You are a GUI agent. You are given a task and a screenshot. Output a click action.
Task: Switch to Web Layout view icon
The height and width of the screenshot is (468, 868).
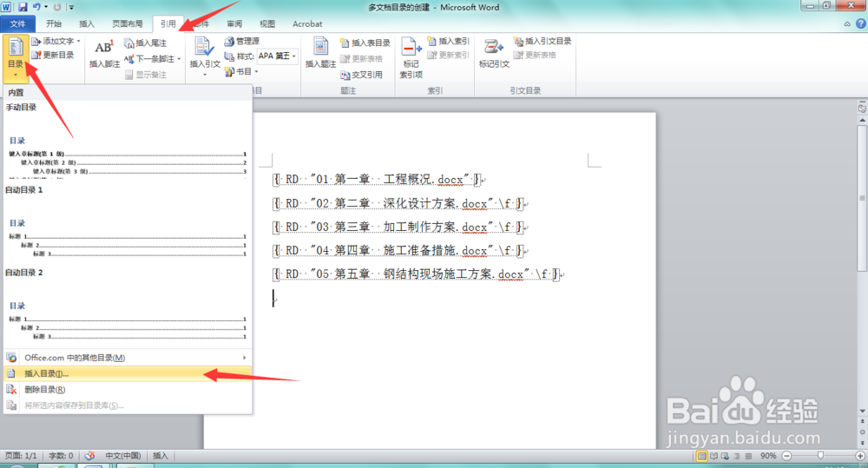pyautogui.click(x=725, y=456)
